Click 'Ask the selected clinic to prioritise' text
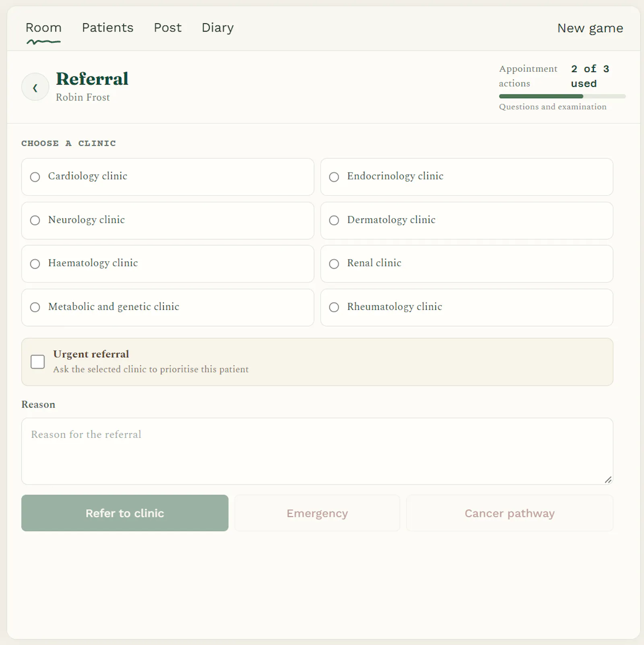The width and height of the screenshot is (644, 645). (151, 369)
